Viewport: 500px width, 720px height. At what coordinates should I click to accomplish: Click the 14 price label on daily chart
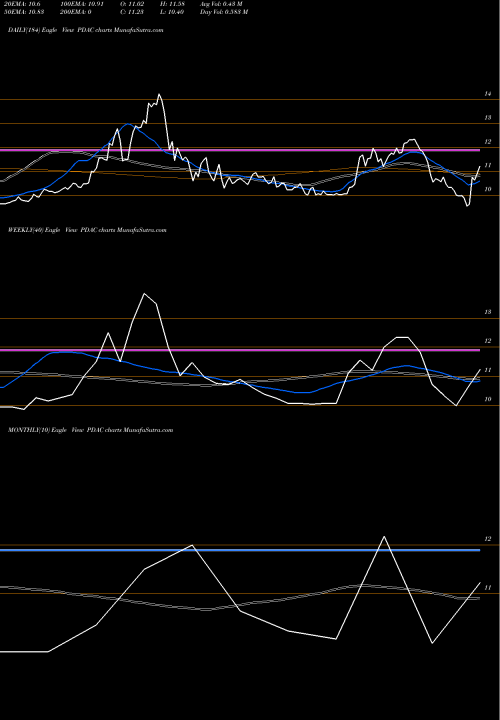click(488, 94)
